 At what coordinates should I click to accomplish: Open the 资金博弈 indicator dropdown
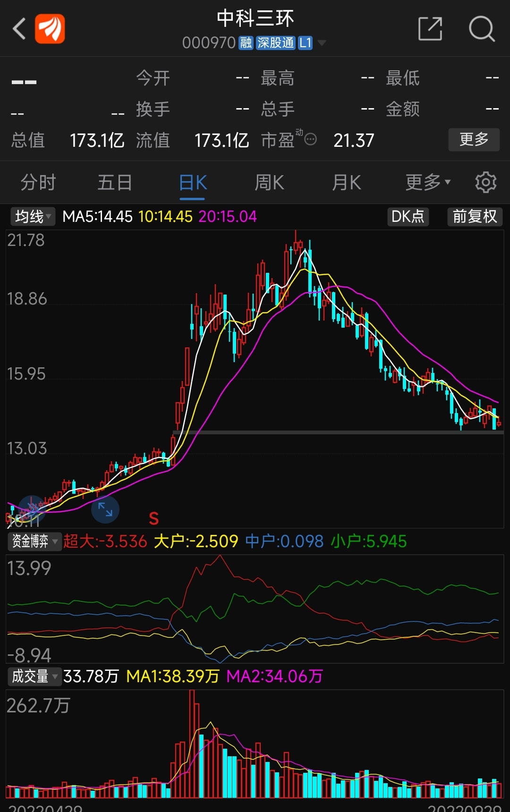34,541
